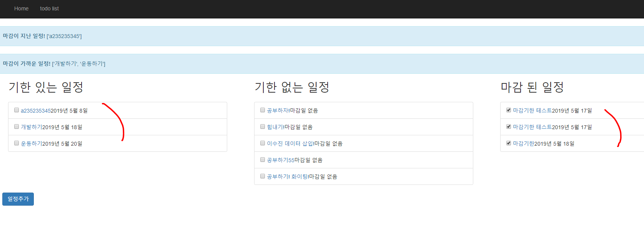Open the todo list nav item
644x241 pixels.
(49, 8)
